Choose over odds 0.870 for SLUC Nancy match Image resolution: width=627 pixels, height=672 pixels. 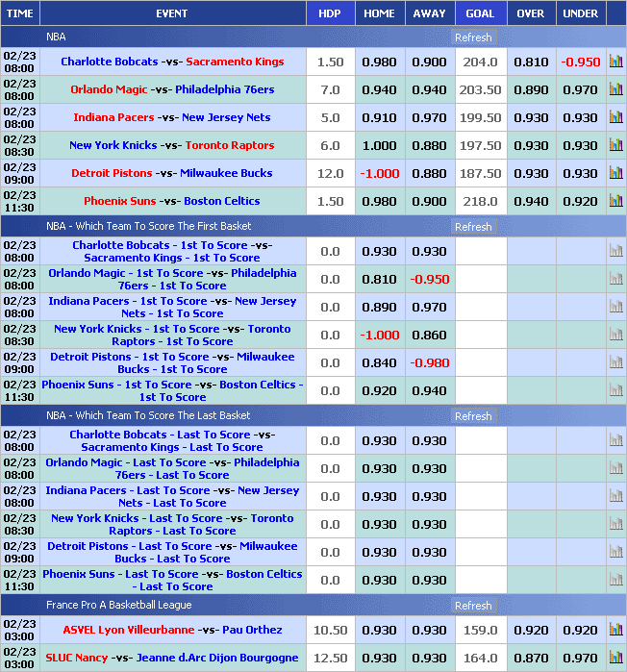click(531, 658)
